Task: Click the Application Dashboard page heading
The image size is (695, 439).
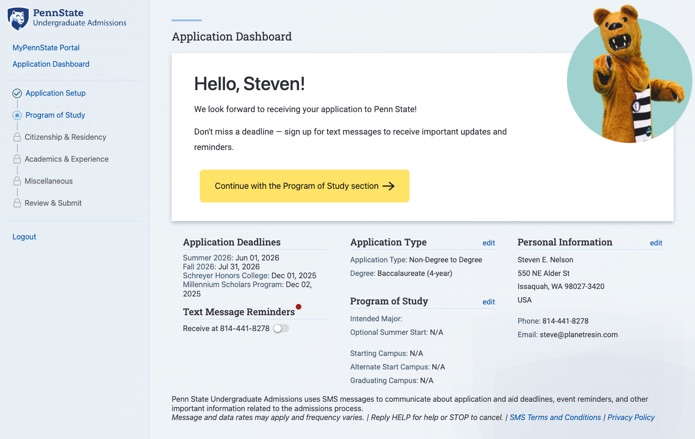Action: (x=232, y=36)
